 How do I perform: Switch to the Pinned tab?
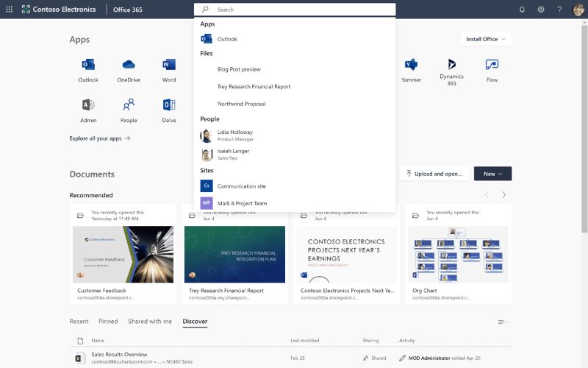click(x=108, y=322)
